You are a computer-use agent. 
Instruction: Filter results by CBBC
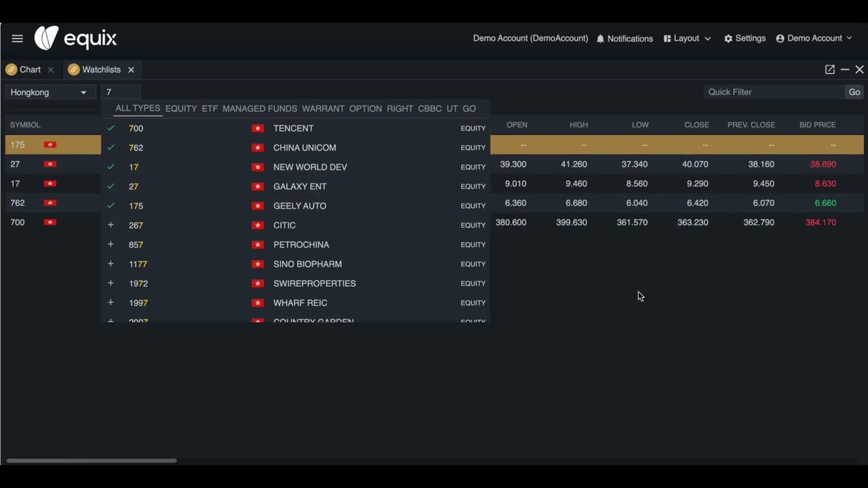click(x=430, y=108)
